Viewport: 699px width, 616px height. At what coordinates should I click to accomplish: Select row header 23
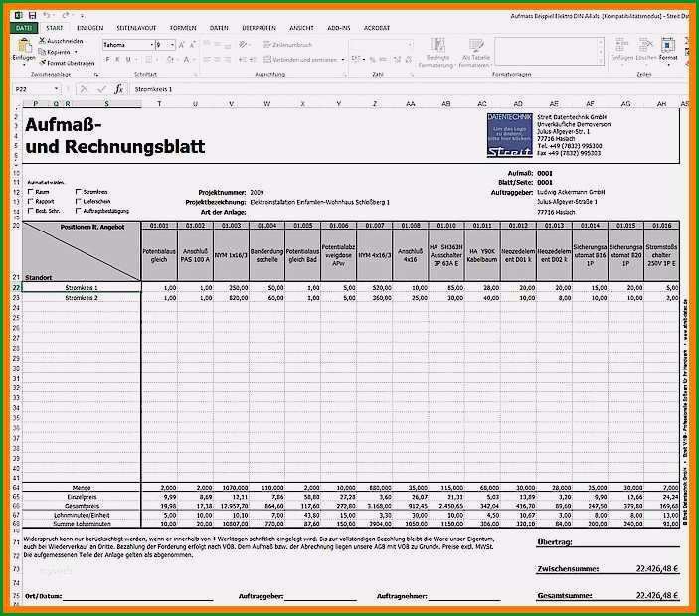click(16, 297)
